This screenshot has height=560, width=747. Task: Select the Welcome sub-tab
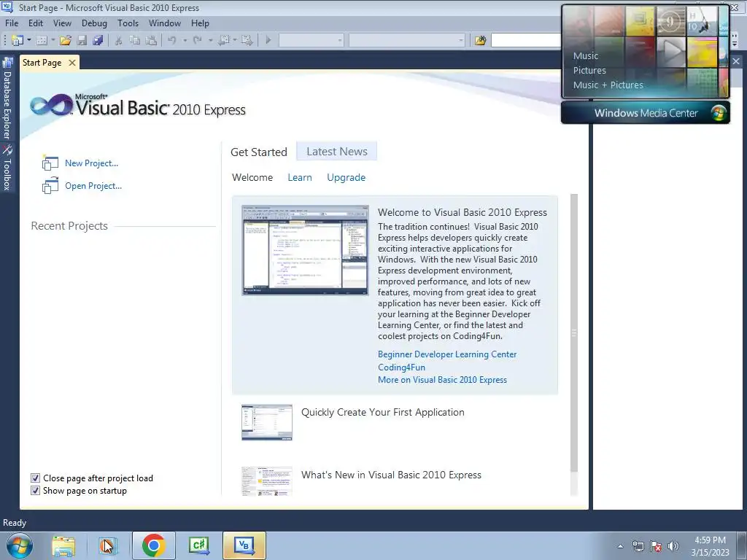252,177
